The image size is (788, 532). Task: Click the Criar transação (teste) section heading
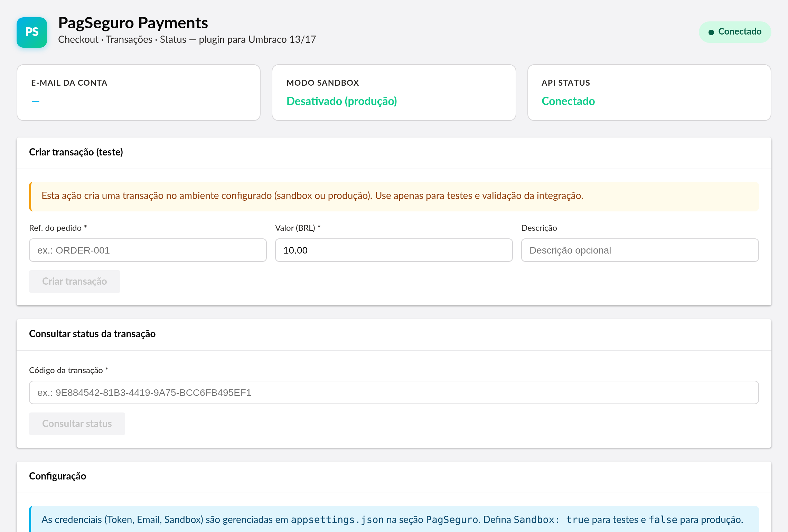pyautogui.click(x=76, y=152)
